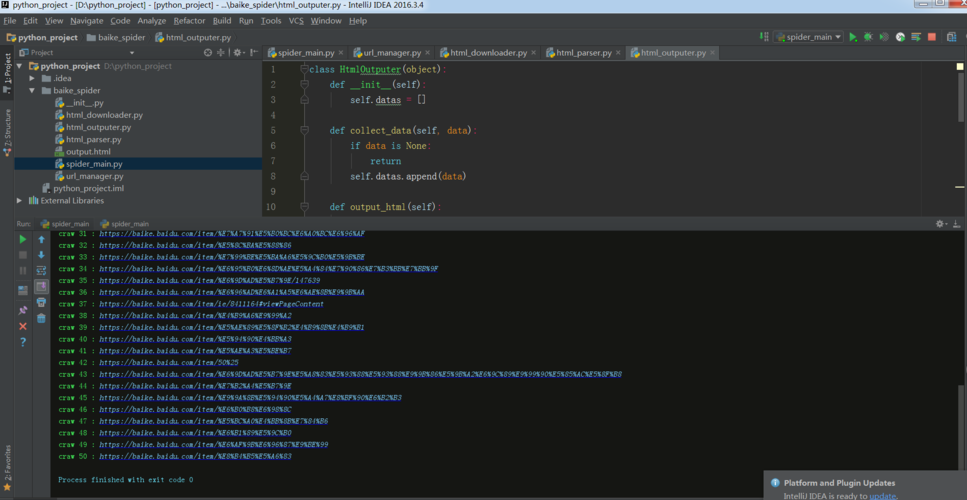This screenshot has height=500, width=967.
Task: Open the spider_main run configuration dropdown
Action: pos(809,37)
